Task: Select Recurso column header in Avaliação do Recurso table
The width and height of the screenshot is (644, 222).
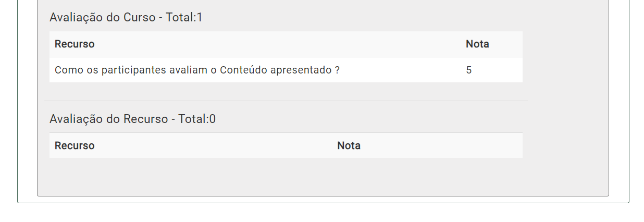Action: [x=75, y=146]
